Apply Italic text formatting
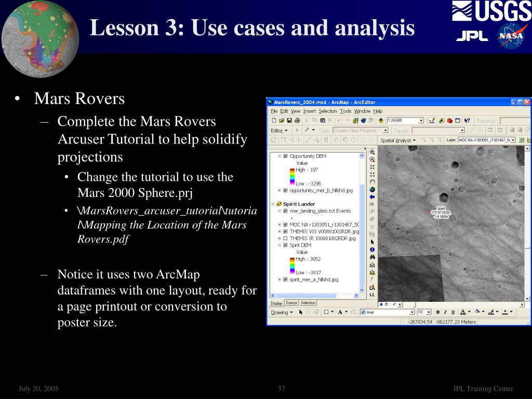The width and height of the screenshot is (532, 399). [x=445, y=312]
